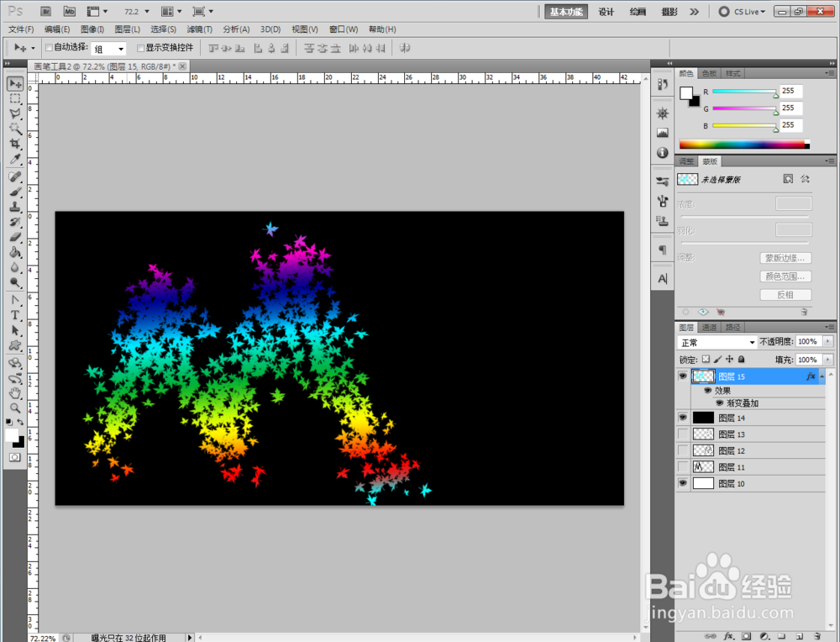840x642 pixels.
Task: Click the G value input field
Action: pyautogui.click(x=790, y=108)
